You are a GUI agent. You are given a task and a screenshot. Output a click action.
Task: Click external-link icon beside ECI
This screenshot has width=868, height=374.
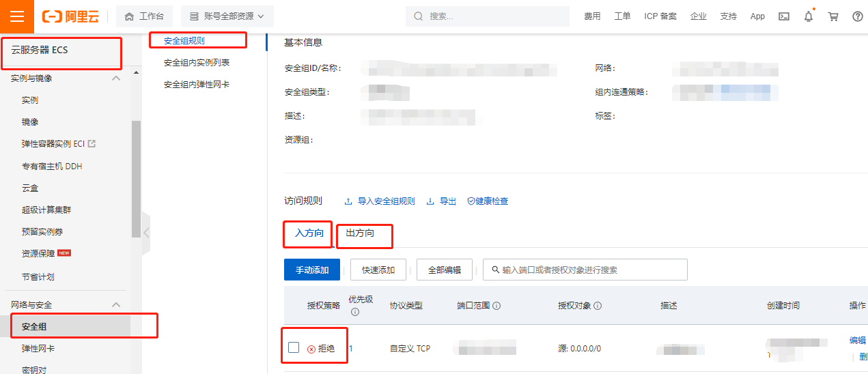coord(92,143)
